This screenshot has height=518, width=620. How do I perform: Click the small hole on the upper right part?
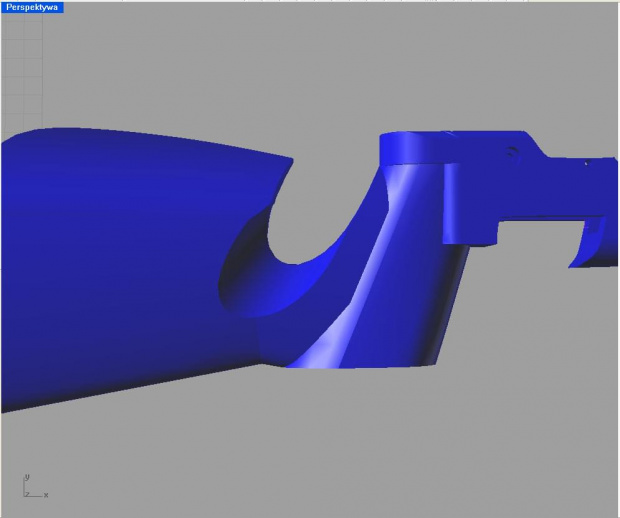[511, 152]
